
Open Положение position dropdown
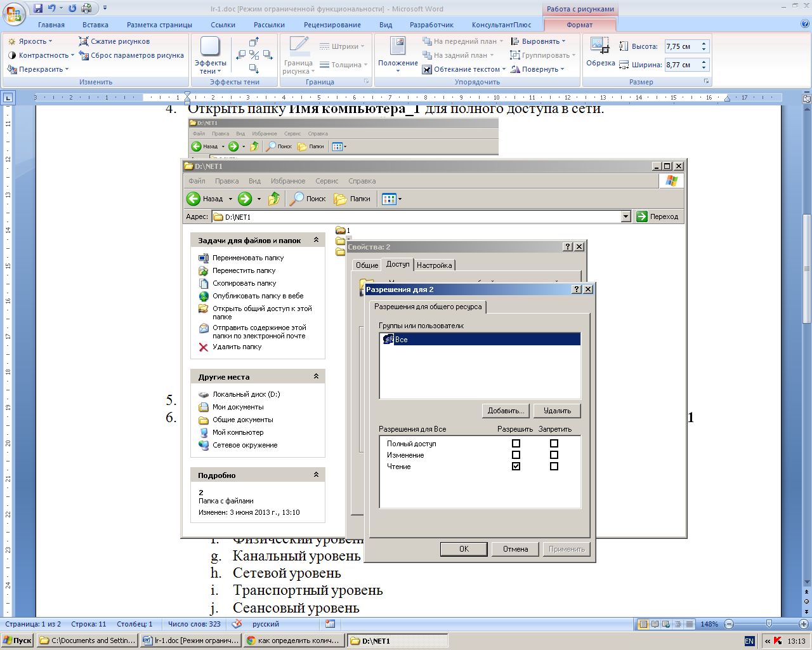[x=398, y=55]
